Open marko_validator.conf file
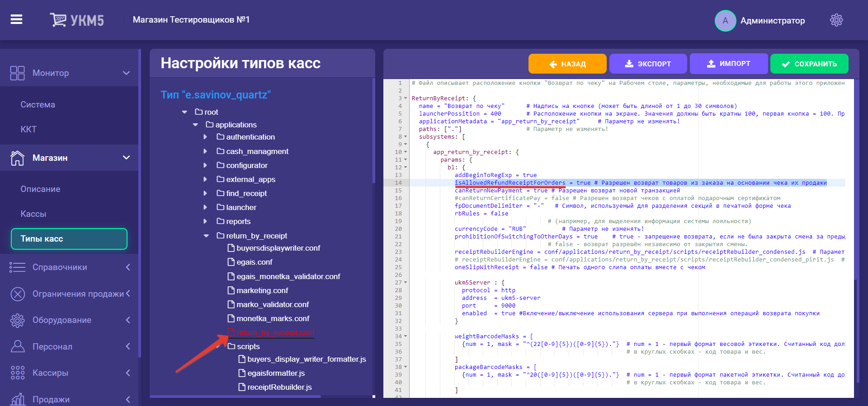This screenshot has height=406, width=868. tap(273, 304)
